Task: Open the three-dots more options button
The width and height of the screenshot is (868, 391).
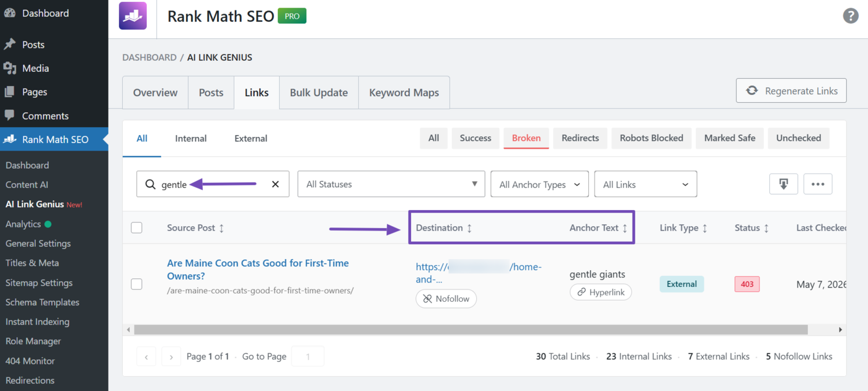Action: 818,184
